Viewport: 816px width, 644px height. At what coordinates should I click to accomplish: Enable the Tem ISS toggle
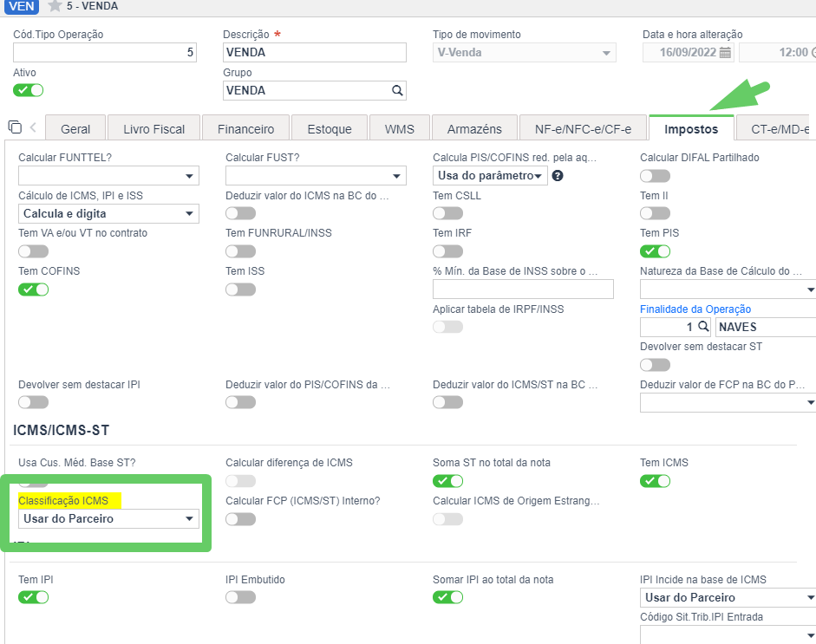[x=240, y=289]
